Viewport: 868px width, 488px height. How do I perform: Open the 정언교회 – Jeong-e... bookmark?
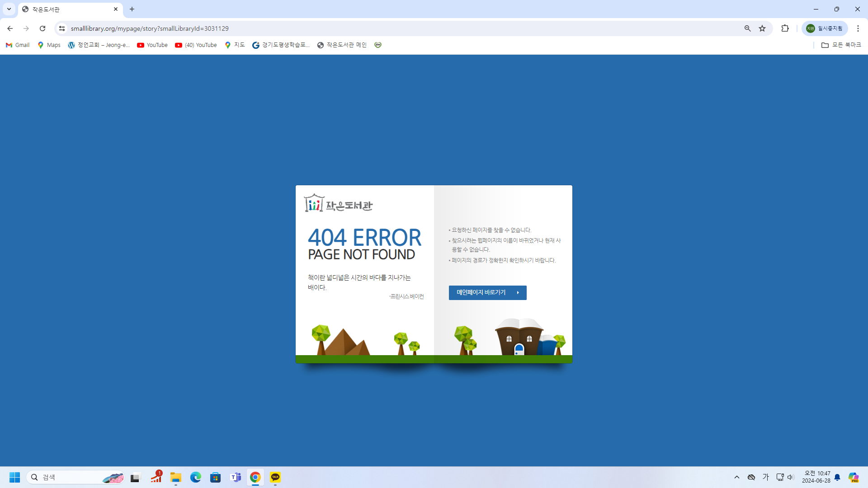[x=99, y=45]
